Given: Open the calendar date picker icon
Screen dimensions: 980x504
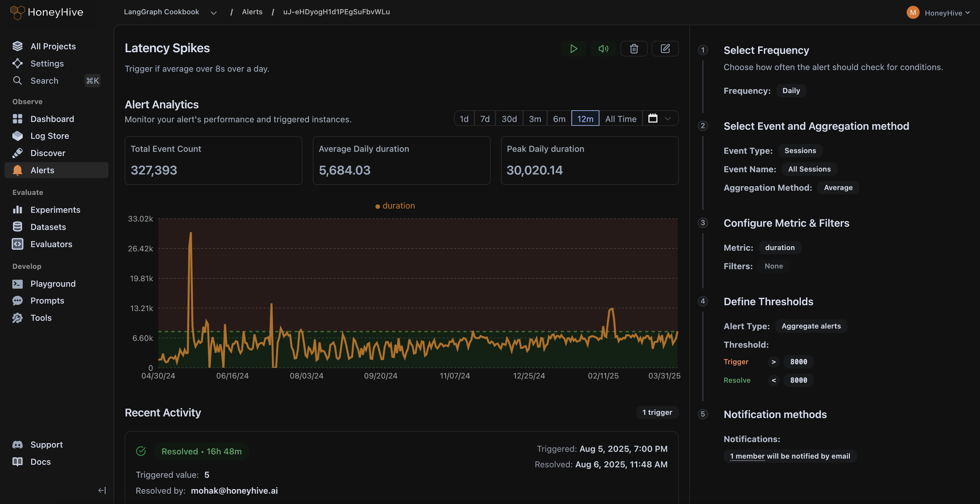Looking at the screenshot, I should point(653,119).
